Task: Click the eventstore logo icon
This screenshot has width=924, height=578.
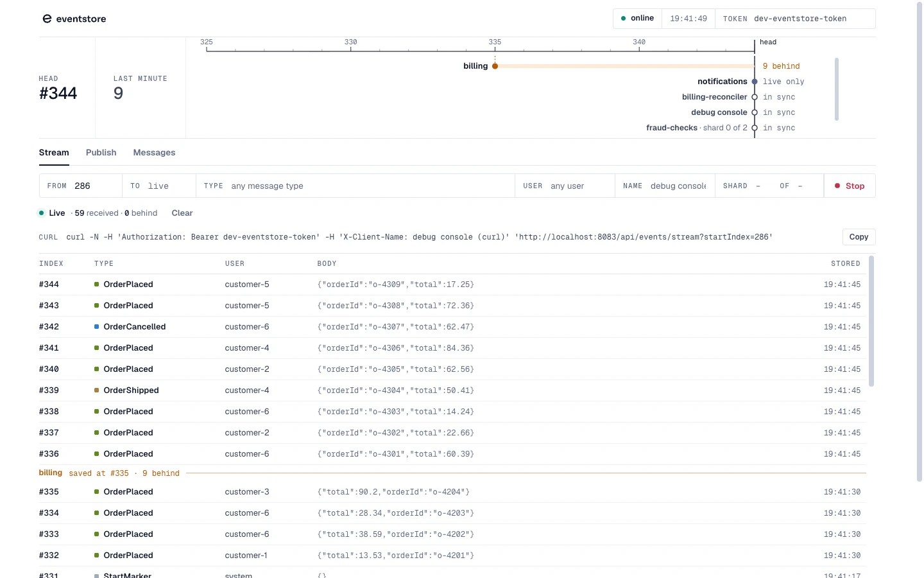Action: (47, 19)
